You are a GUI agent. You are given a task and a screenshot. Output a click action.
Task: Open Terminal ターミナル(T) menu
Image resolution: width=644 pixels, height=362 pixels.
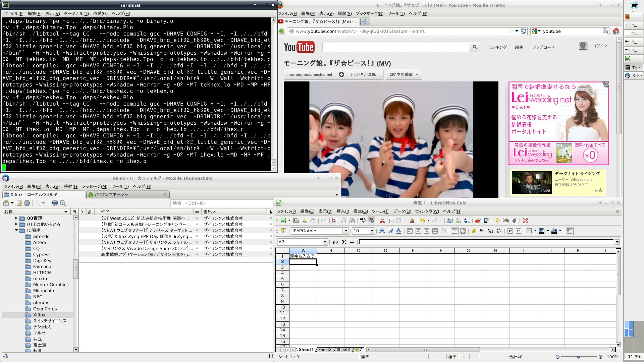click(x=76, y=13)
